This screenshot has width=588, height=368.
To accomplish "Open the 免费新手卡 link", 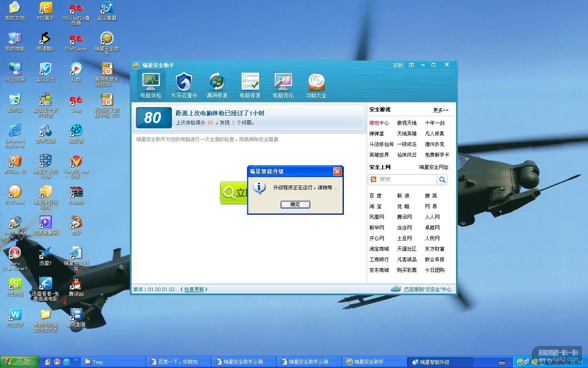I will pyautogui.click(x=437, y=155).
